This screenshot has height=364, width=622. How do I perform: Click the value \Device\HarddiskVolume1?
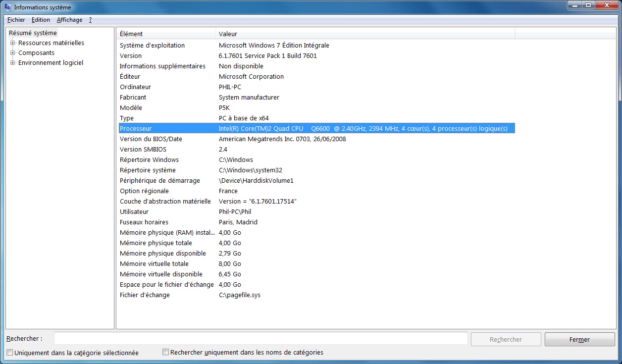[x=256, y=180]
